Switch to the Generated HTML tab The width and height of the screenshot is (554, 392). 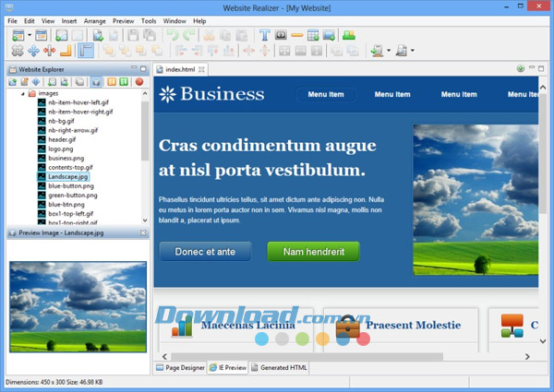click(x=279, y=368)
